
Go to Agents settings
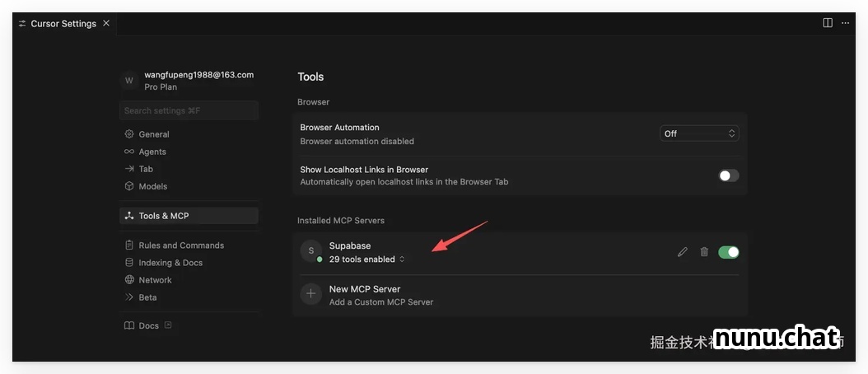coord(152,152)
